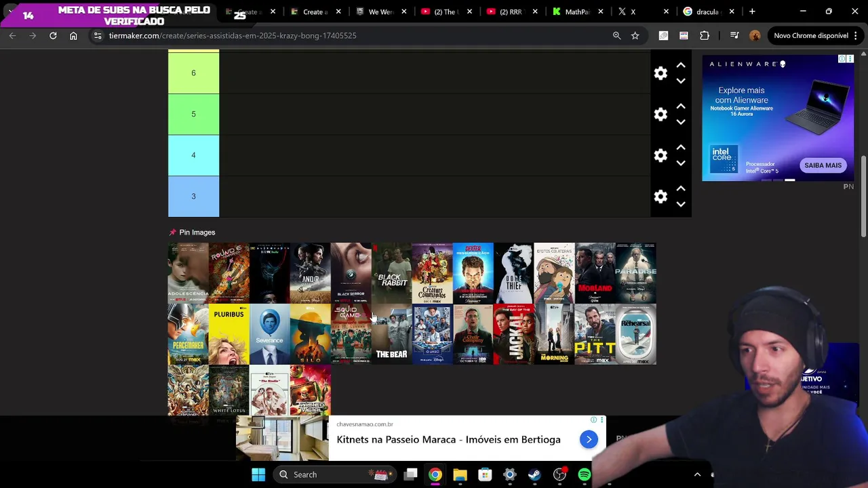Move tier 6 row up
Screen dimensions: 868x488
681,65
